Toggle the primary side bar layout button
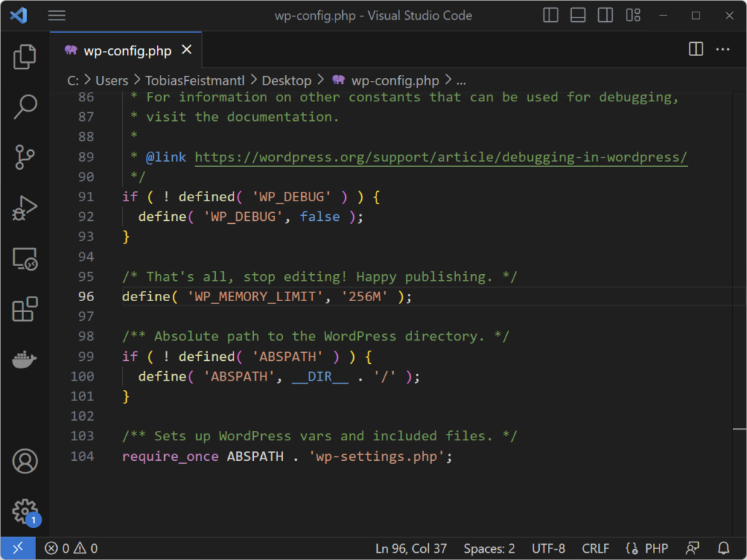The height and width of the screenshot is (560, 747). 551,15
